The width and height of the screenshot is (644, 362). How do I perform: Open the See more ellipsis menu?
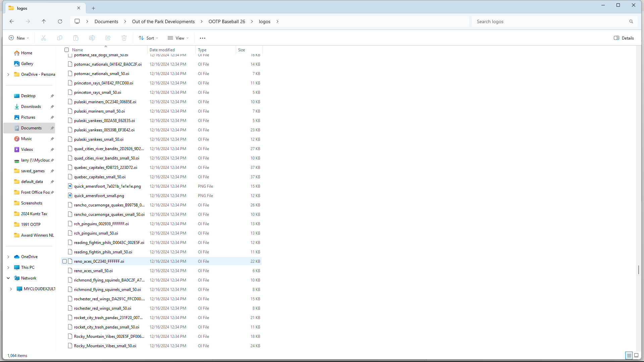click(x=203, y=38)
